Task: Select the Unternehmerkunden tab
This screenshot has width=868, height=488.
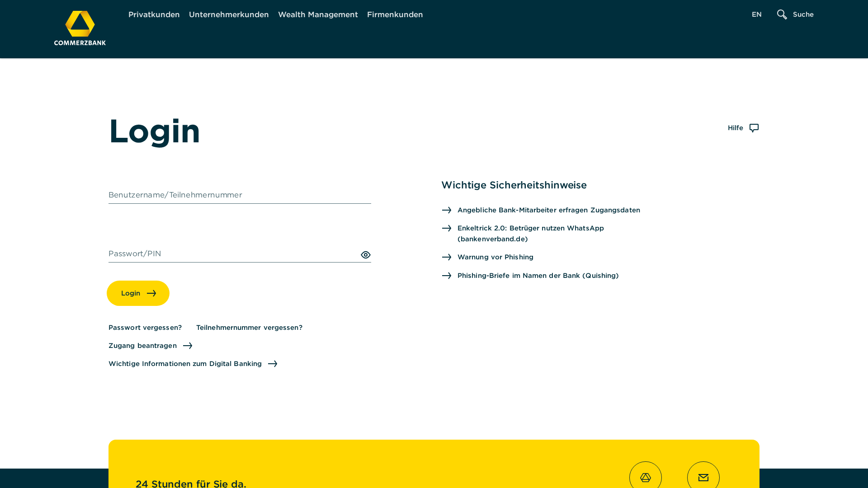Action: (229, 14)
